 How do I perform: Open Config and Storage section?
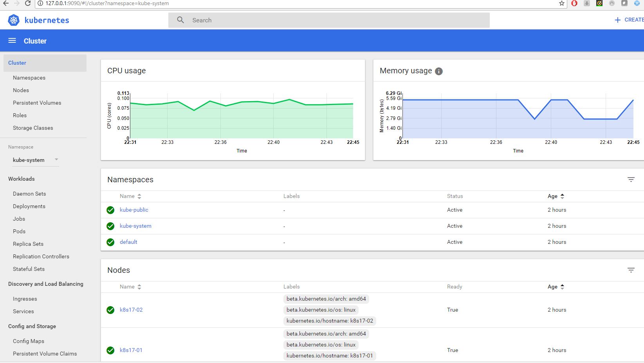pyautogui.click(x=32, y=326)
